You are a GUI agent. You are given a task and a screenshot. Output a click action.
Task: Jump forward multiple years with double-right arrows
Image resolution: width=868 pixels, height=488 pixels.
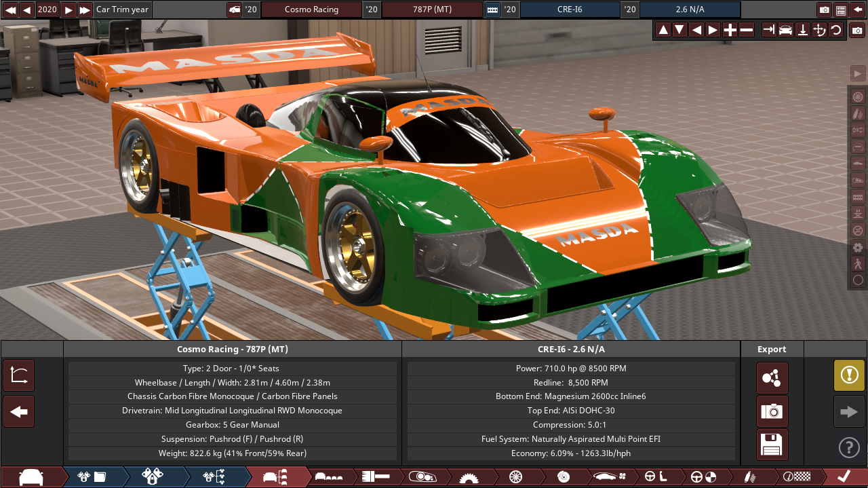click(x=85, y=10)
